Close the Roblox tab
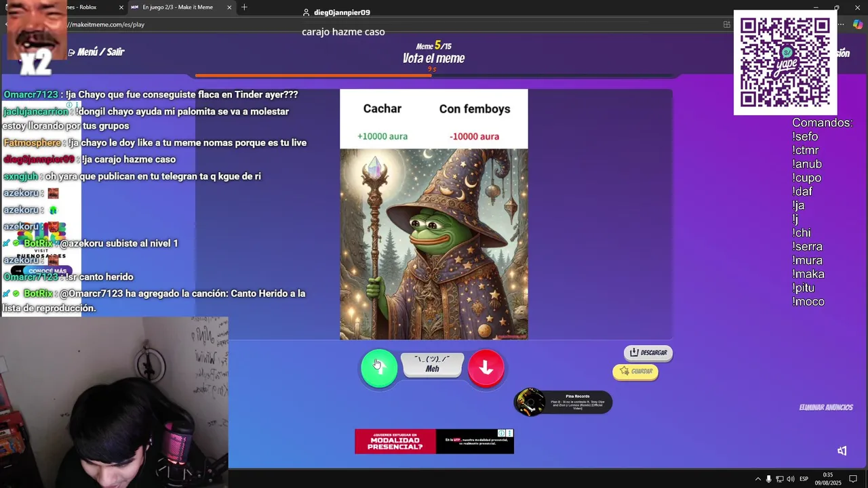Screen dimensions: 868x488 click(121, 7)
